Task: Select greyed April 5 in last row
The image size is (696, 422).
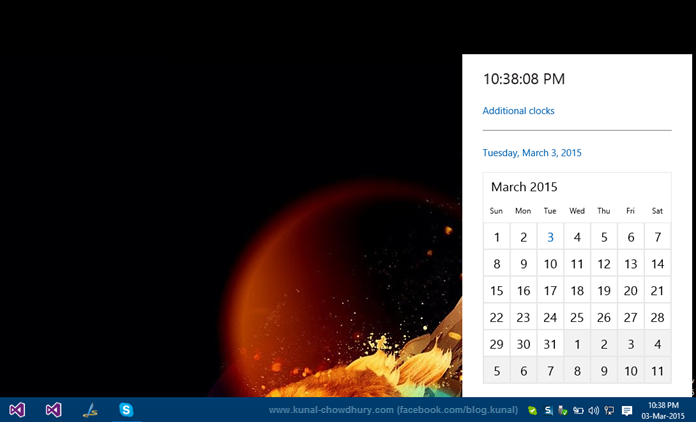Action: tap(497, 371)
